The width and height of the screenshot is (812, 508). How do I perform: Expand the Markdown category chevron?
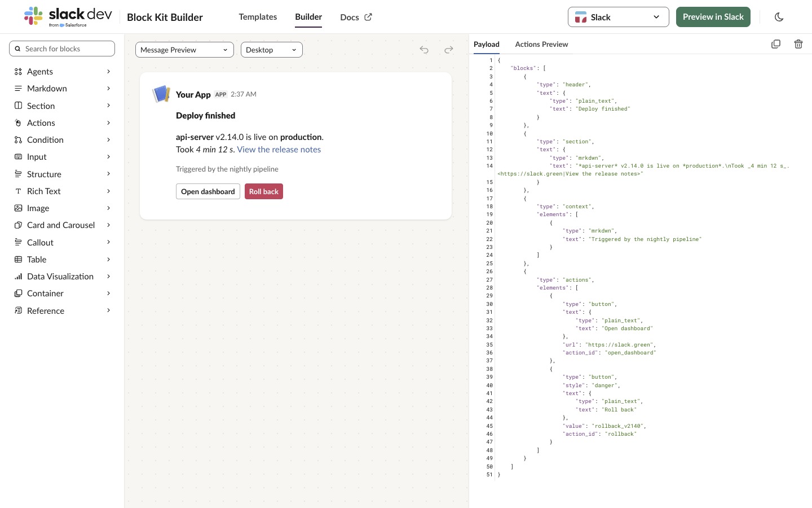pos(108,89)
